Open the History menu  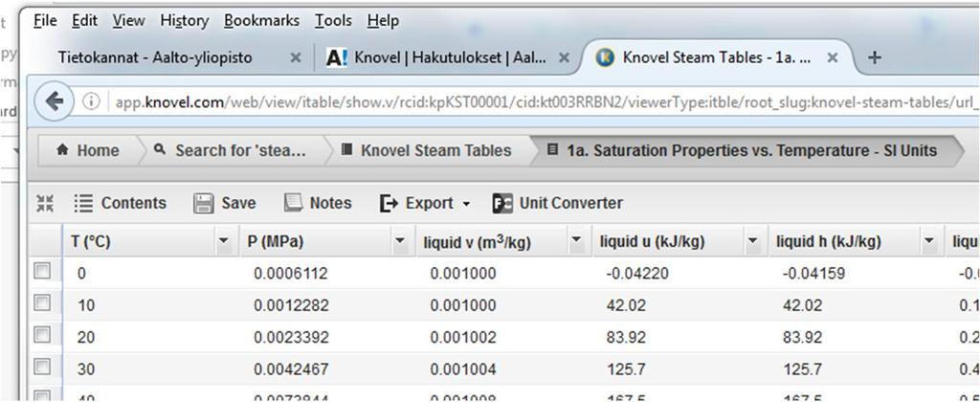185,21
